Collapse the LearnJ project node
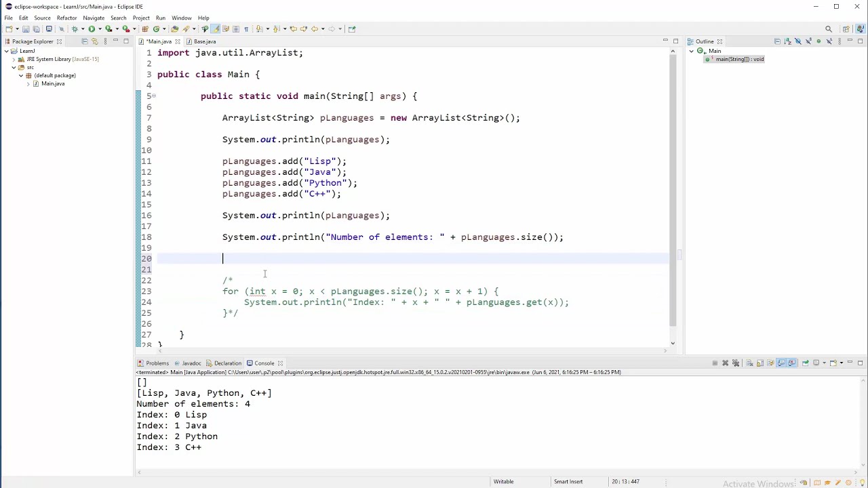 [x=5, y=51]
